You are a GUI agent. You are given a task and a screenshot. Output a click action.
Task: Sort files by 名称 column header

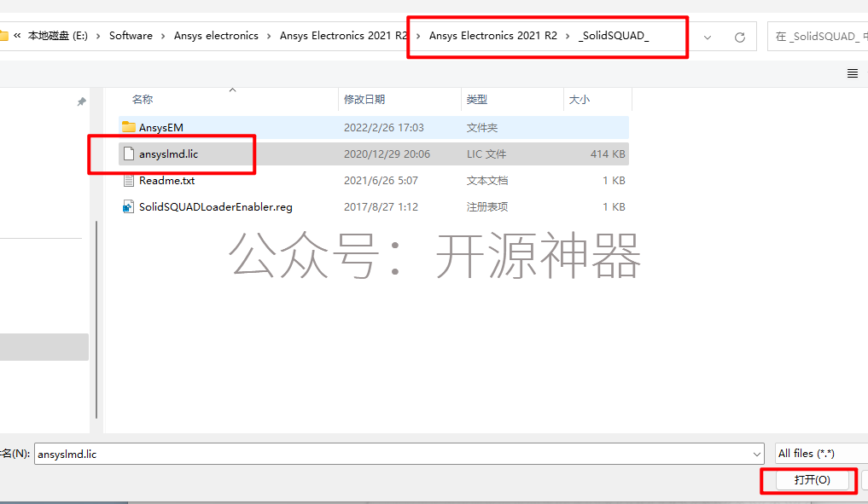[143, 100]
